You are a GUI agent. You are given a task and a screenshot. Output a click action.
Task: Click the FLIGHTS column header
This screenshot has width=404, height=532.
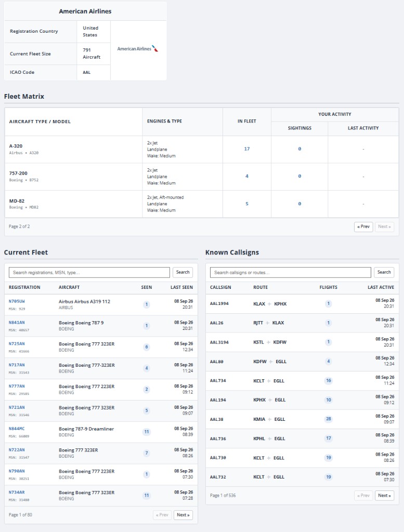tap(328, 287)
